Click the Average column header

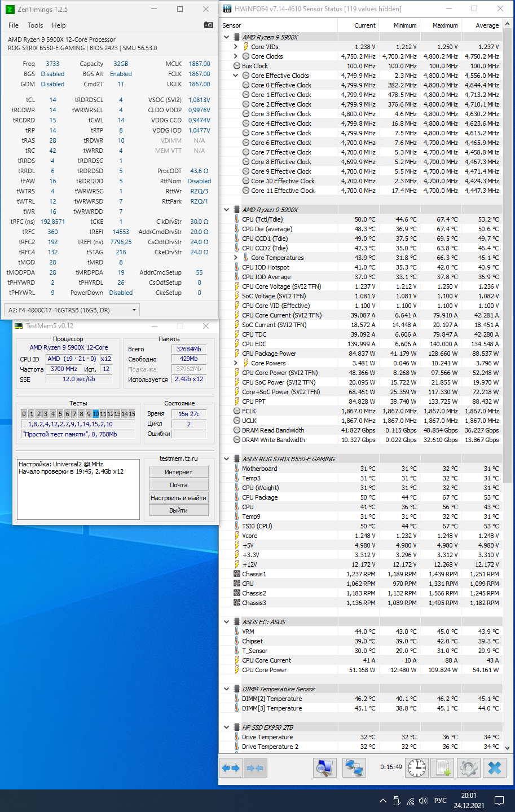coord(481,25)
